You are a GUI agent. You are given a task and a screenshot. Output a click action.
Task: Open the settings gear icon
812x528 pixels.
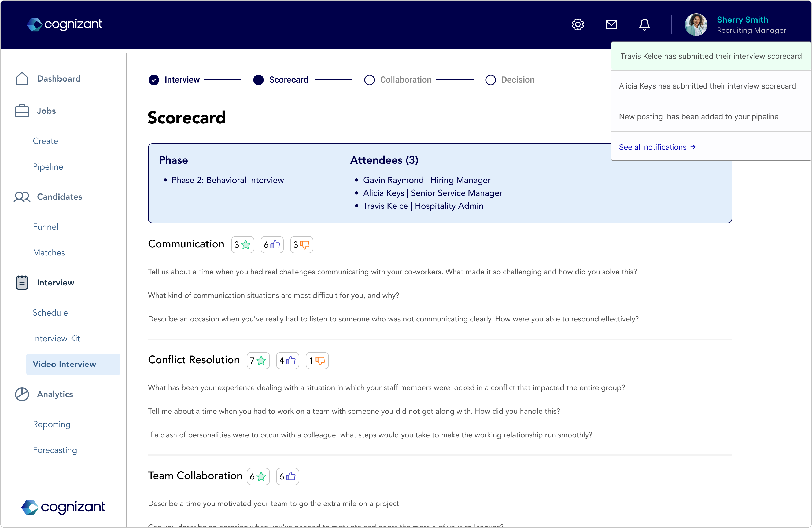(578, 24)
